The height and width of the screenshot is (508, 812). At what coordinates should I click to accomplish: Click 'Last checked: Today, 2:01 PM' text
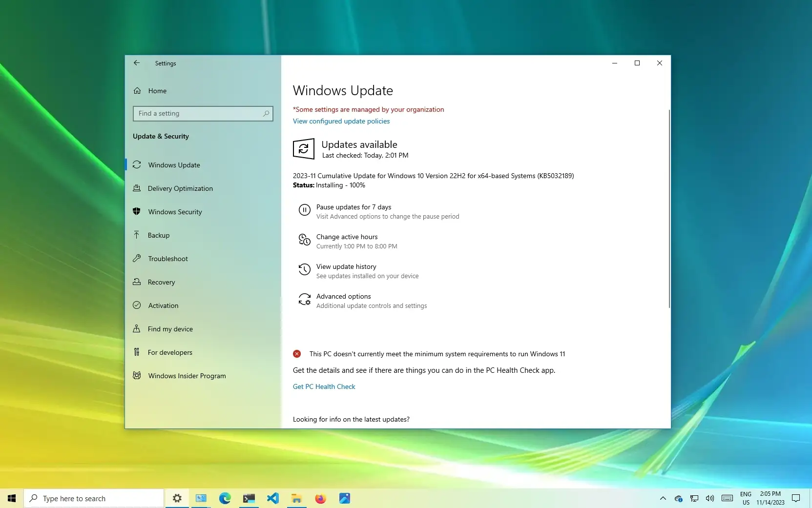point(365,155)
